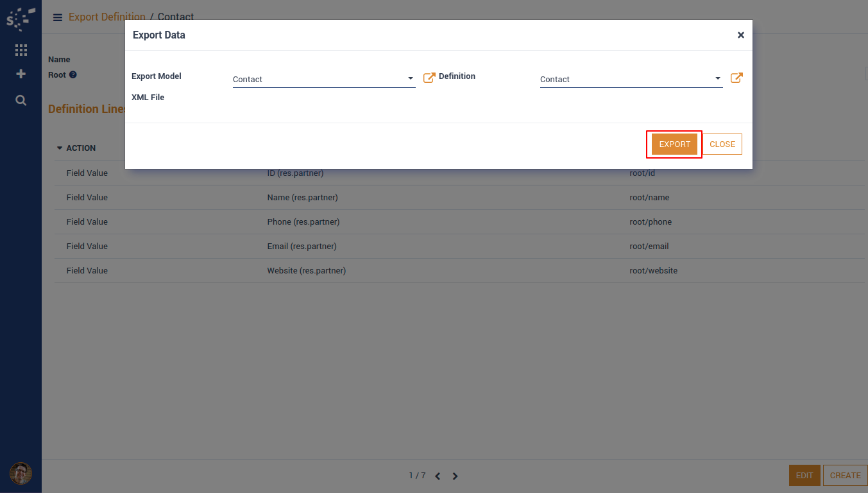
Task: Go to previous record with left chevron
Action: tap(438, 476)
